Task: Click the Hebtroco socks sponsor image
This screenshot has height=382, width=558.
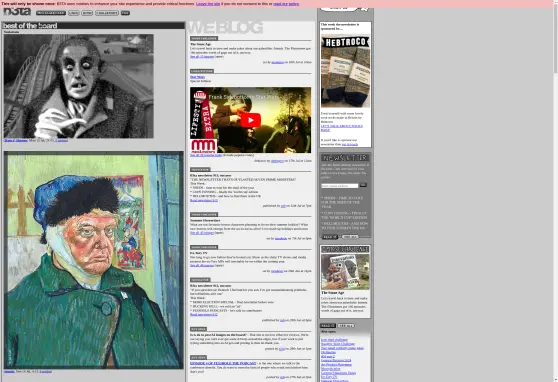Action: (x=345, y=71)
